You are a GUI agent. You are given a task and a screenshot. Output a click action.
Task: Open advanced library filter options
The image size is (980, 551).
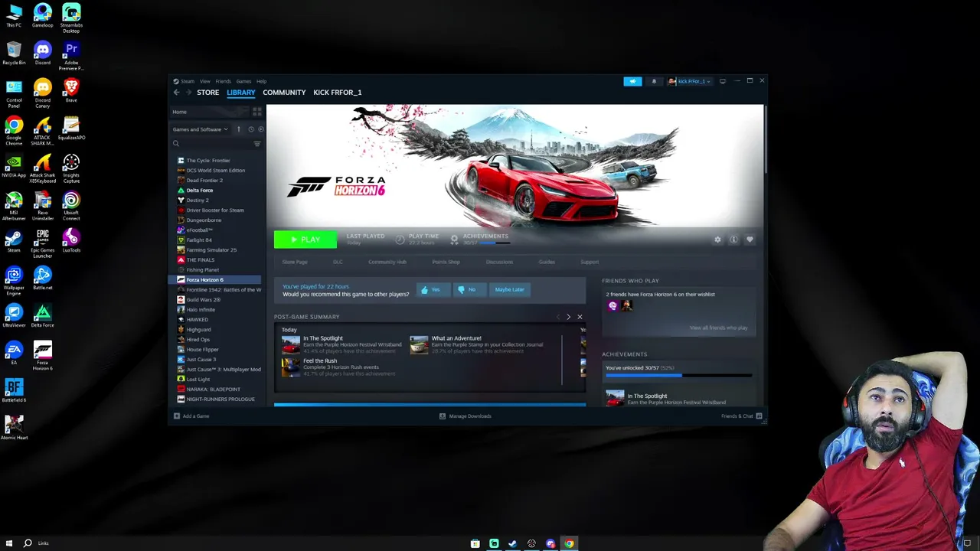click(x=257, y=144)
